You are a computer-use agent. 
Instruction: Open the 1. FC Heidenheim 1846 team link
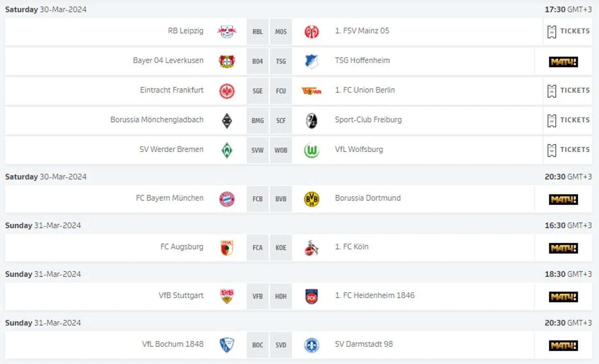tap(375, 295)
